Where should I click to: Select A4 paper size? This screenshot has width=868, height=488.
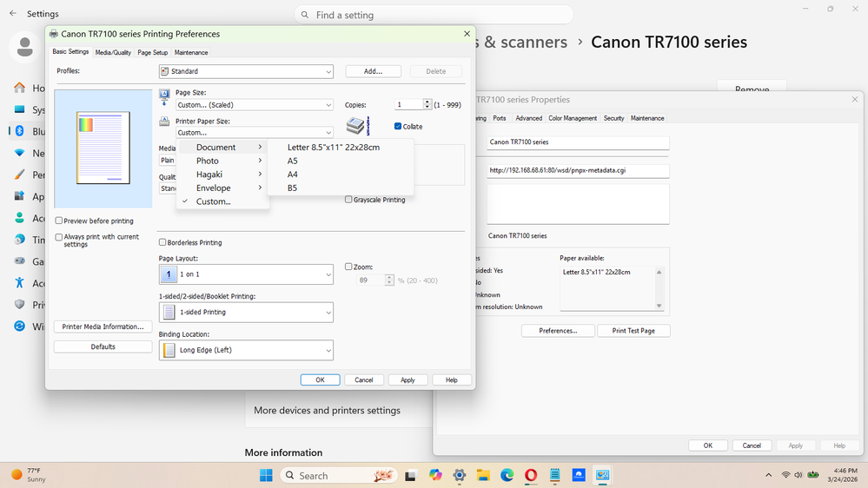[x=341, y=175]
